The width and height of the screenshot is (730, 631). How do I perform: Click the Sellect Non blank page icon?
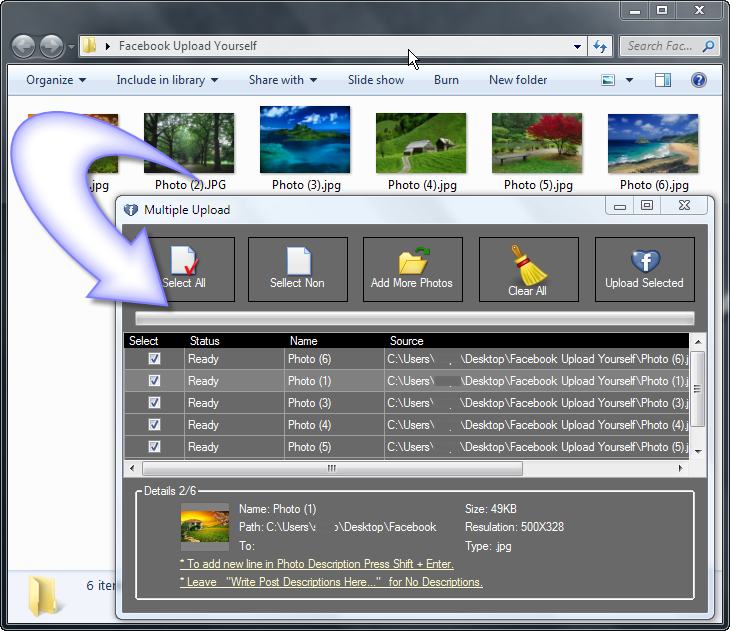point(298,261)
